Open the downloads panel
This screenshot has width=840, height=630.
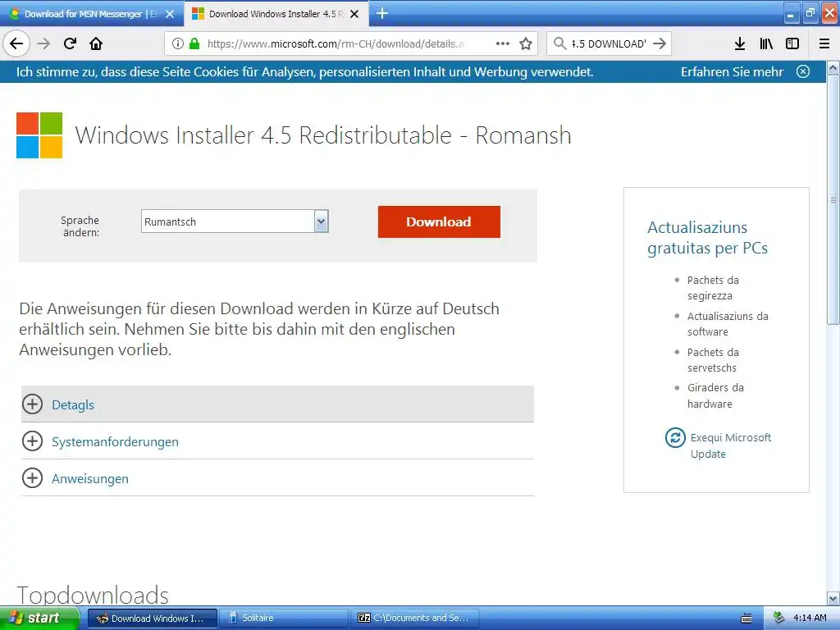pyautogui.click(x=740, y=43)
